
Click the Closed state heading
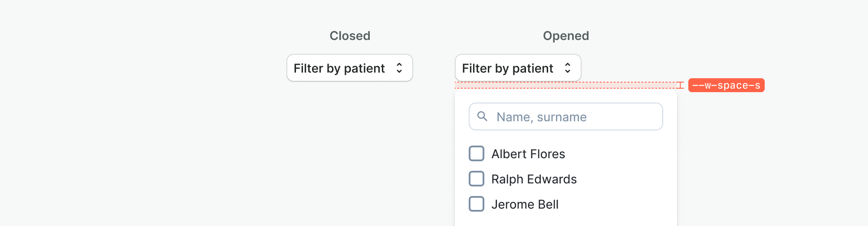(x=350, y=36)
